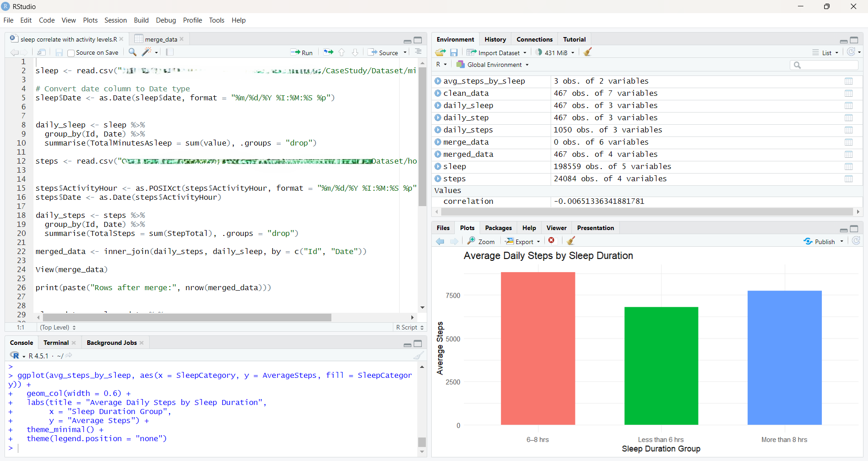868x461 pixels.
Task: Open the Presentation tab
Action: 595,228
